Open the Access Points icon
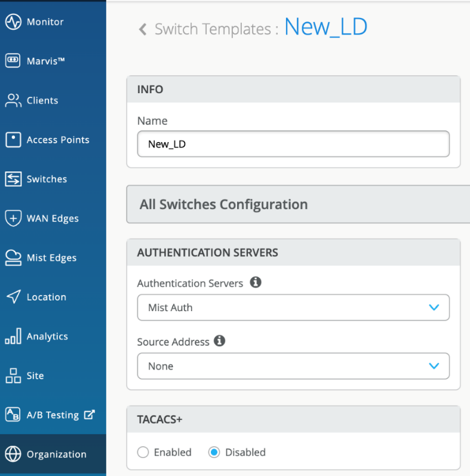 point(13,140)
